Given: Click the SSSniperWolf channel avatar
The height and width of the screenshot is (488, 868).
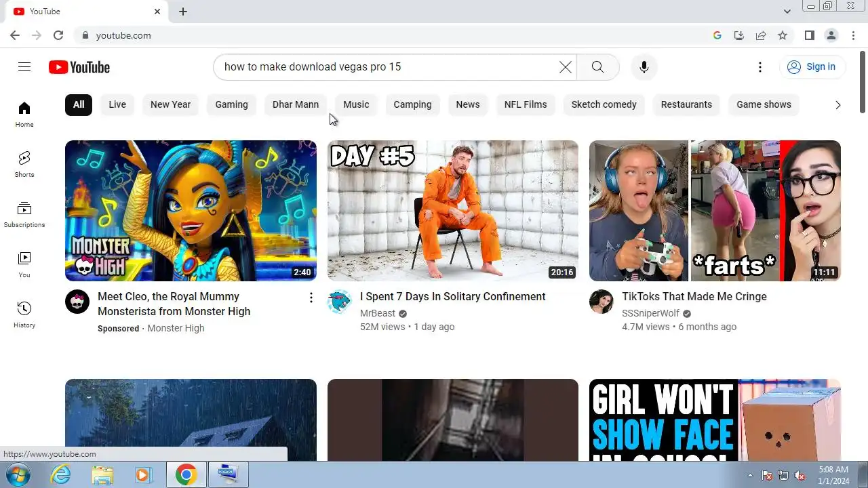Looking at the screenshot, I should (601, 302).
